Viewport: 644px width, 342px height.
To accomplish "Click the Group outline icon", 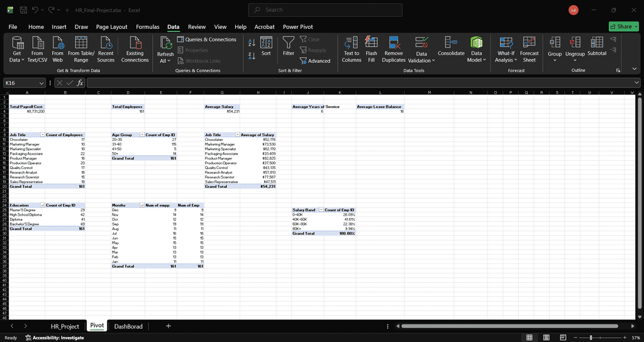I will coord(555,42).
